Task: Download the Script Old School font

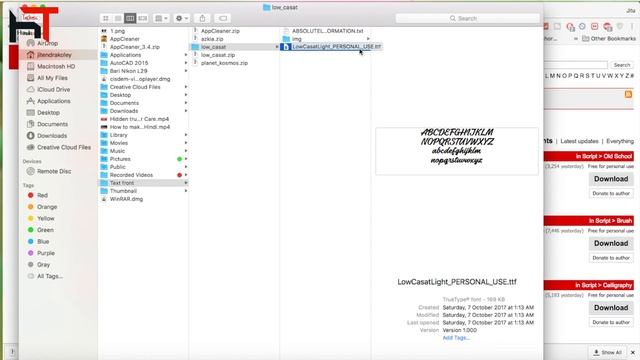Action: (x=611, y=179)
